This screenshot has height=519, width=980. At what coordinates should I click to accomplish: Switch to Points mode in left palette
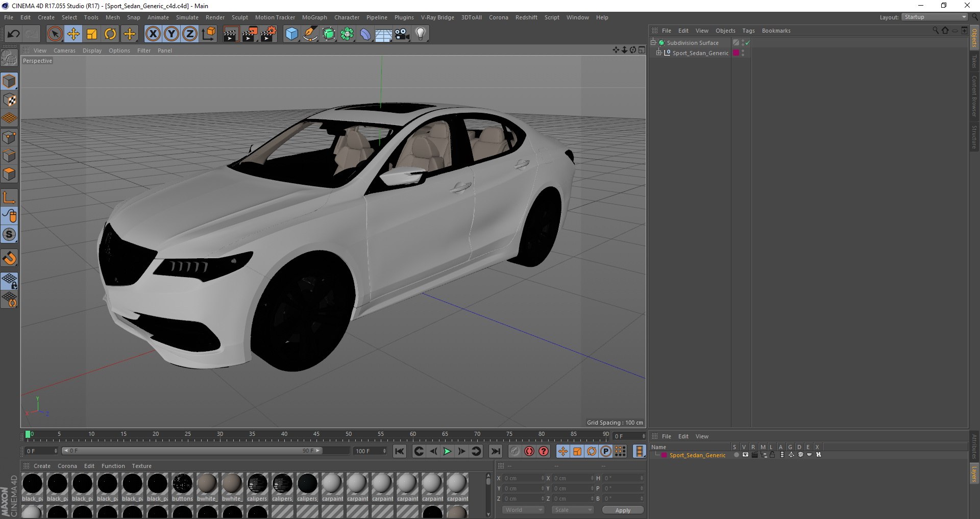[9, 137]
